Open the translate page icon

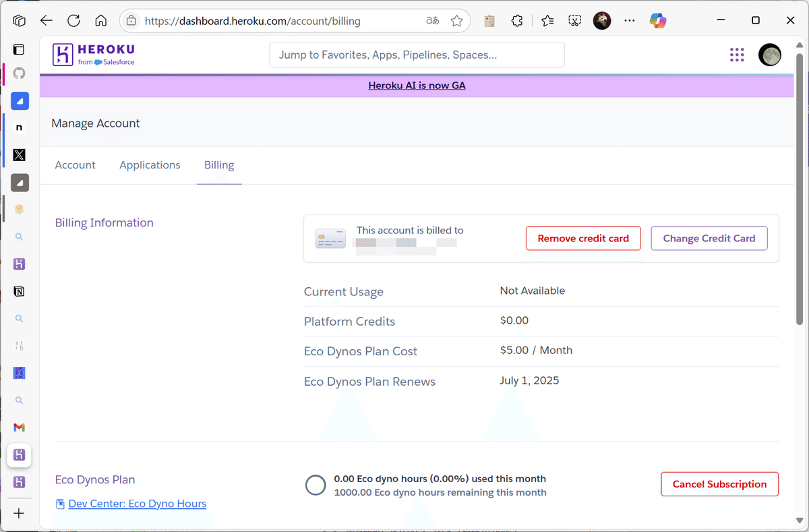tap(432, 21)
